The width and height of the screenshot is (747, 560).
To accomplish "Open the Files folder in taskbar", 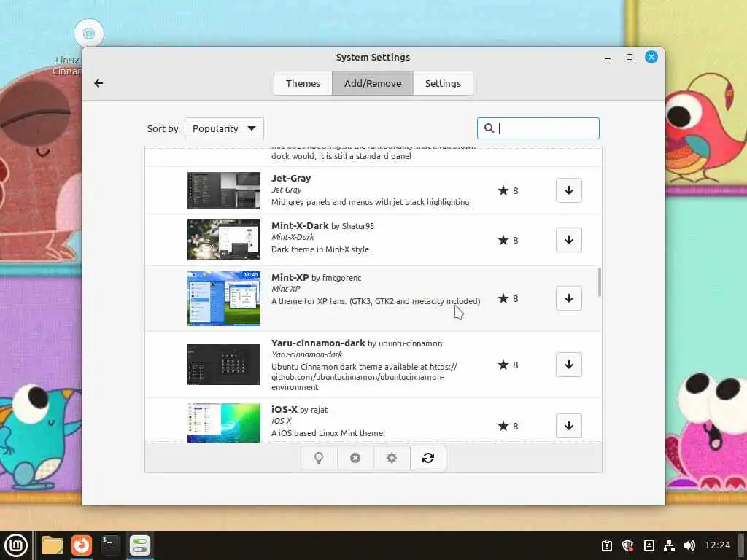I will point(53,545).
